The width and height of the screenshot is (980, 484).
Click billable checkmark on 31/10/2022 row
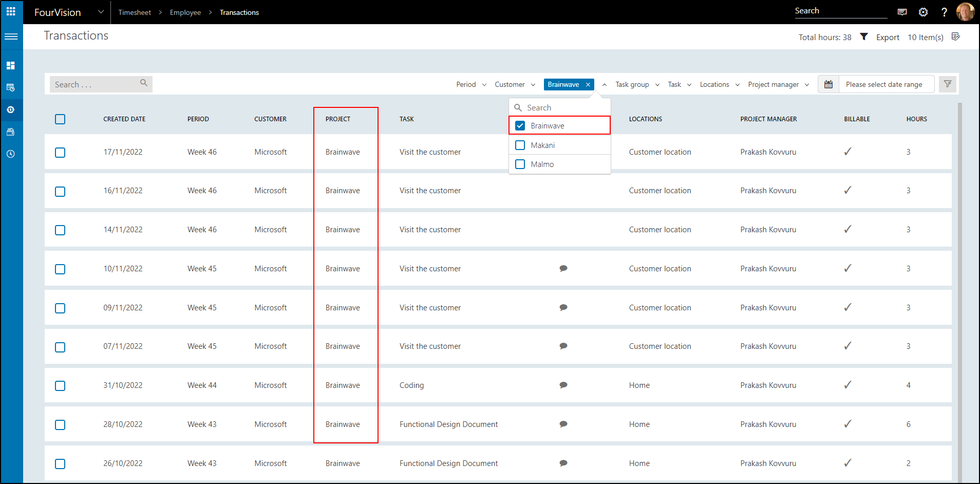[848, 384]
